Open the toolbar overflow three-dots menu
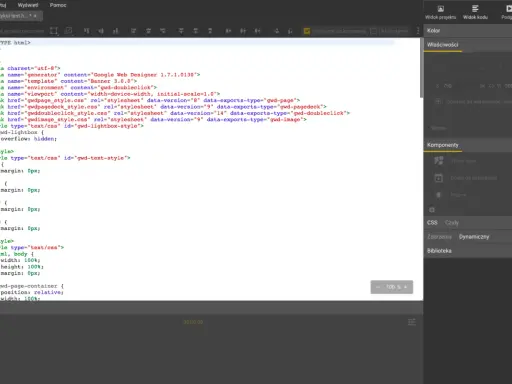The image size is (512, 384). 418,31
